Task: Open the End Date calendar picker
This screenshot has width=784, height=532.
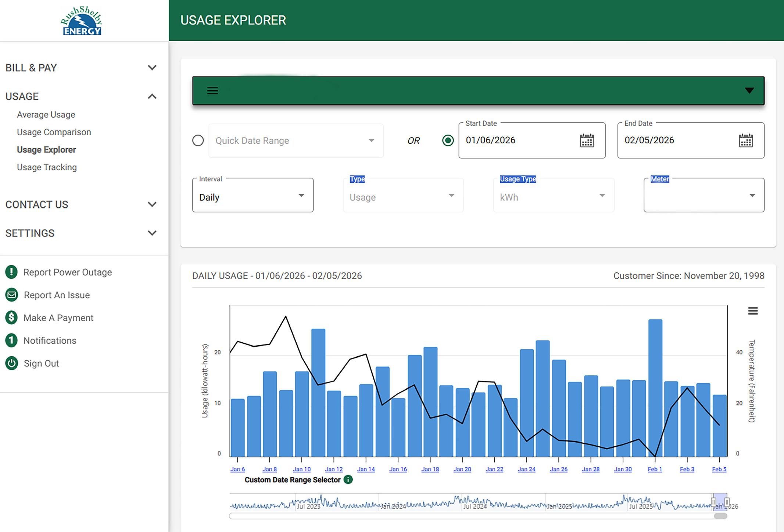Action: (x=745, y=140)
